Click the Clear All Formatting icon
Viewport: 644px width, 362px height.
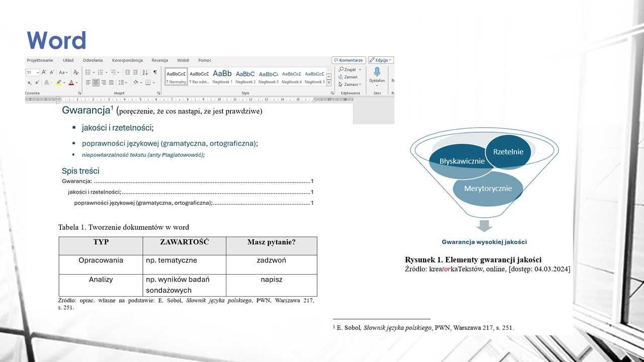76,72
